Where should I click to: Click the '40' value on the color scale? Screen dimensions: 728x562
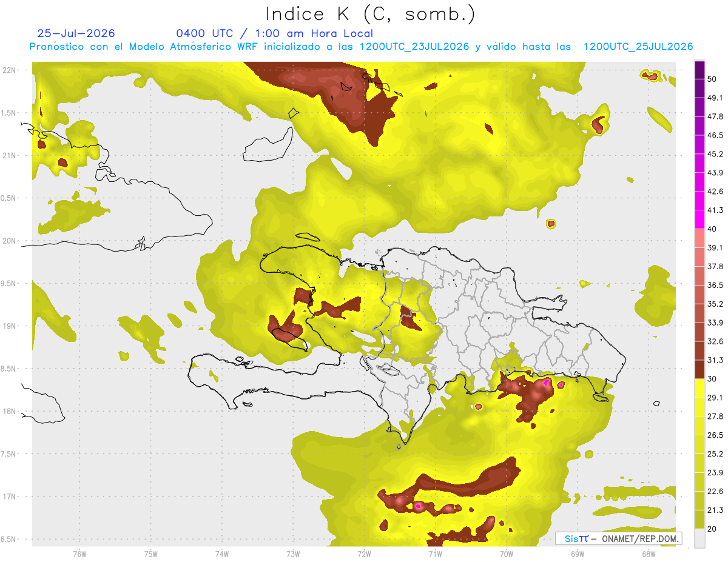tap(713, 229)
